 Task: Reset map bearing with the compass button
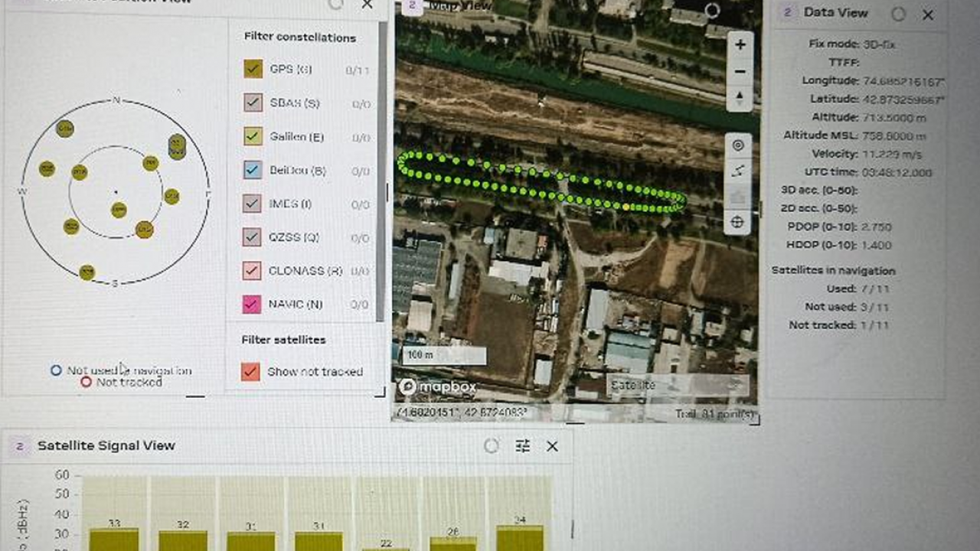[x=740, y=98]
